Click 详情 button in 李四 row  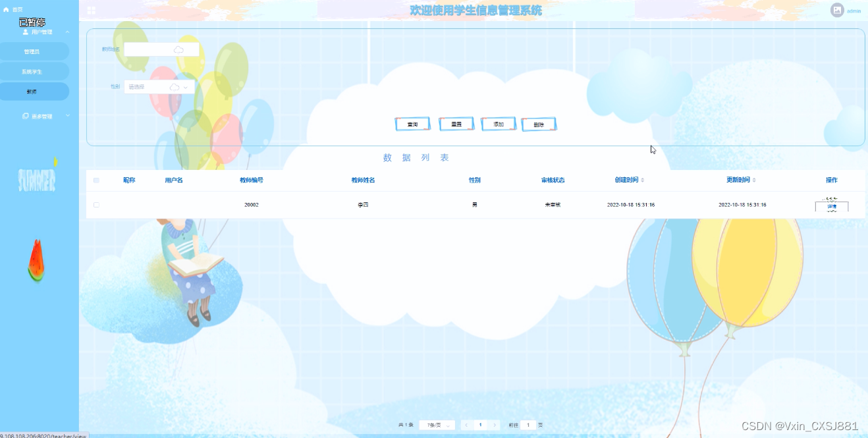(832, 205)
